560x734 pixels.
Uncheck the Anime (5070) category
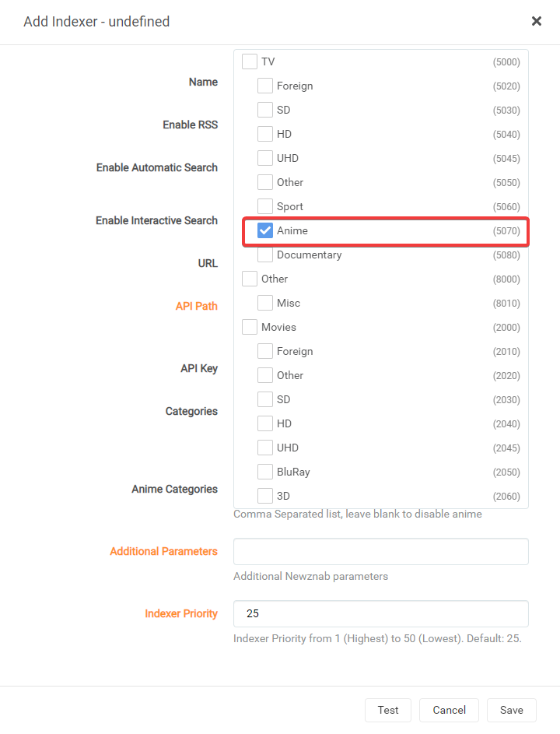(x=265, y=230)
